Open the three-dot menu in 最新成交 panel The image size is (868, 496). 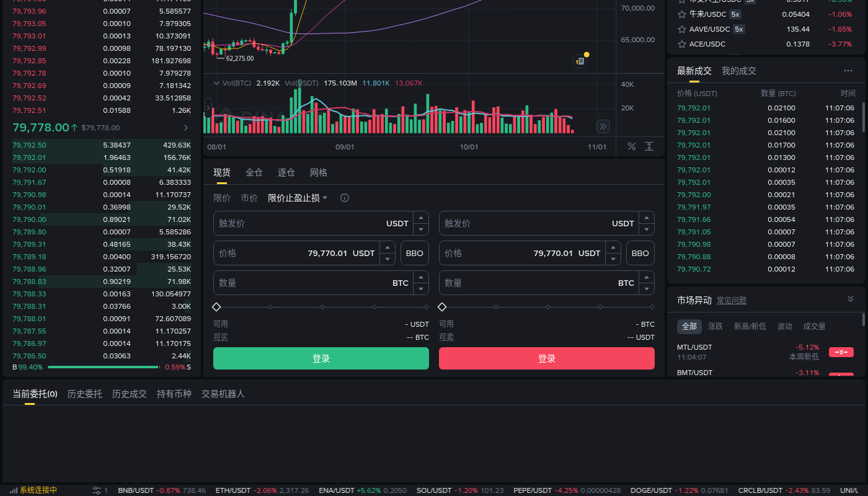point(848,71)
